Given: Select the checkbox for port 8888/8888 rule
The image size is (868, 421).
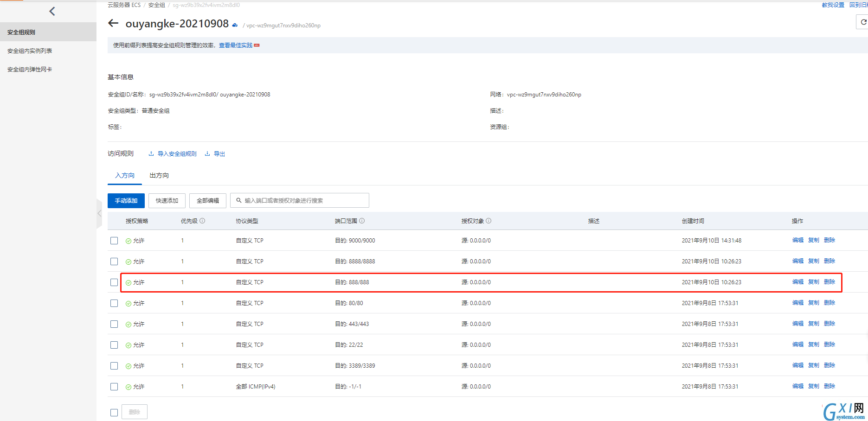Looking at the screenshot, I should pyautogui.click(x=114, y=262).
